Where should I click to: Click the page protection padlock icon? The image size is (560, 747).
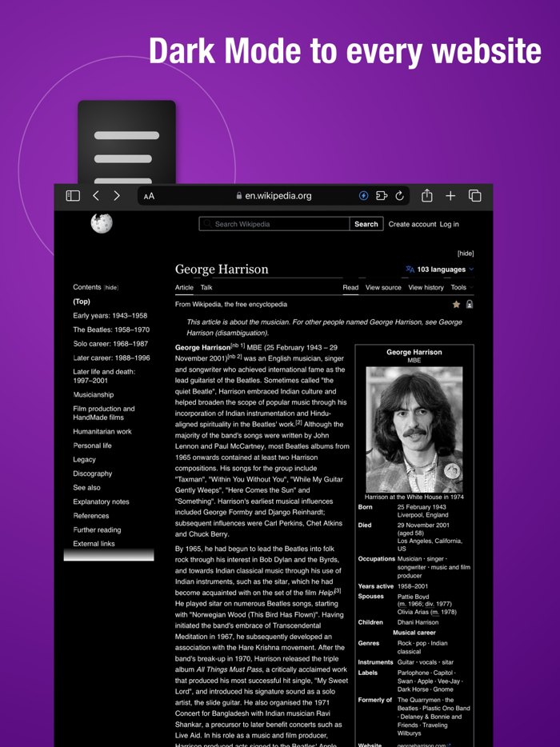(470, 305)
